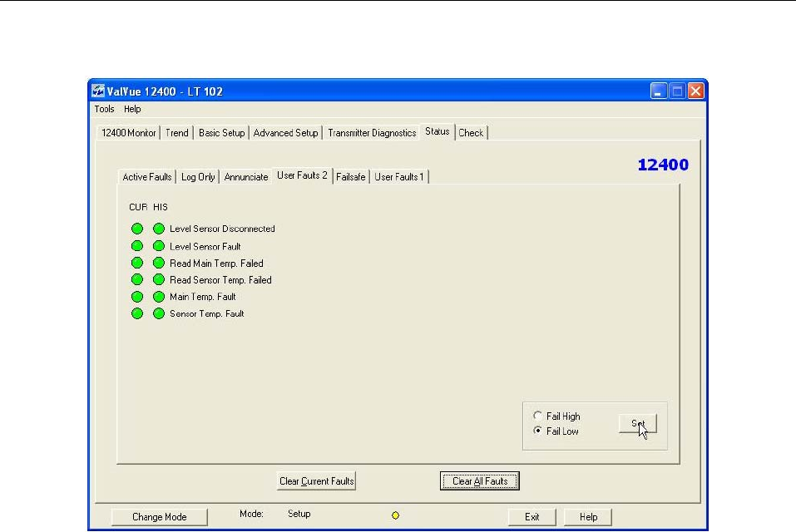Switch to the Check tab
The height and width of the screenshot is (532, 796).
[x=471, y=133]
